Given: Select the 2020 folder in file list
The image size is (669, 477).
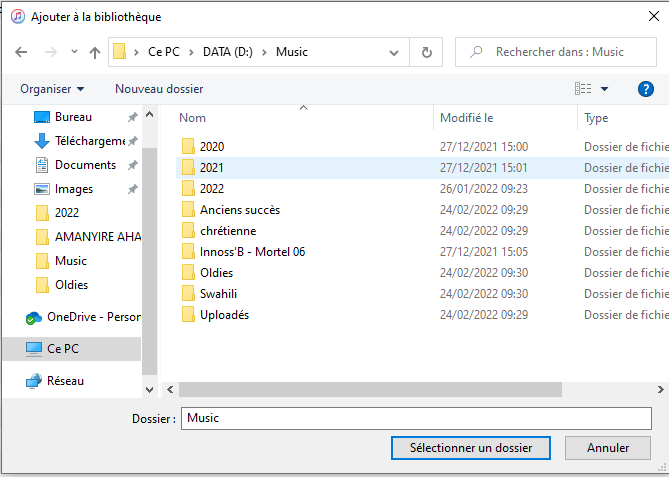Looking at the screenshot, I should coord(212,147).
